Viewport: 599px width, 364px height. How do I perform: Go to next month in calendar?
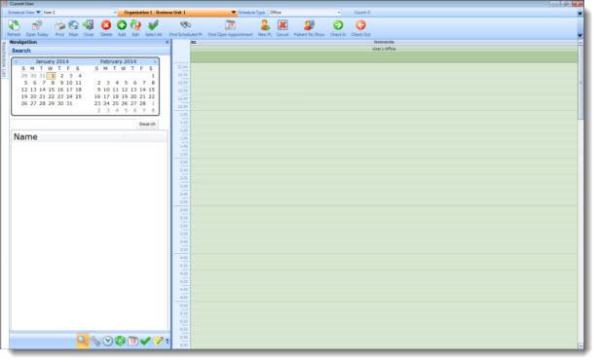(x=155, y=61)
